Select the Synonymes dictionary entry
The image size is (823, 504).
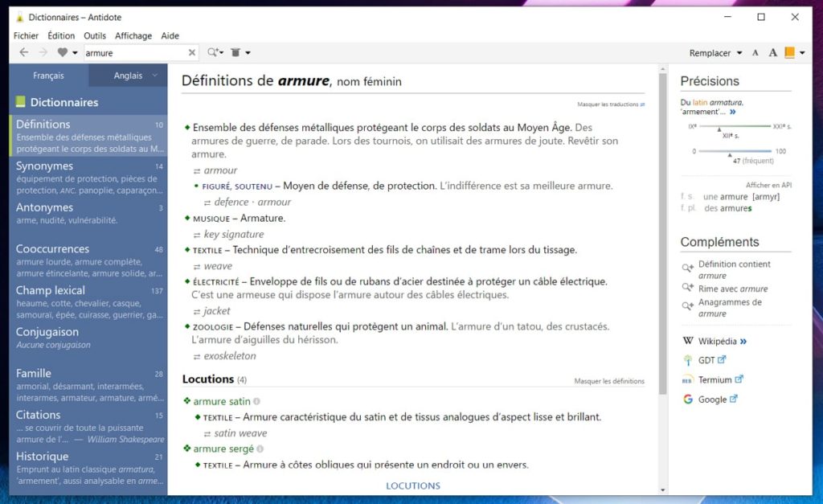[x=88, y=178]
